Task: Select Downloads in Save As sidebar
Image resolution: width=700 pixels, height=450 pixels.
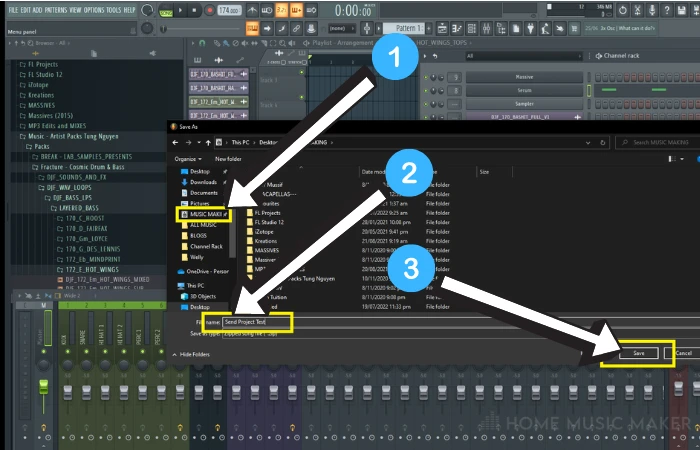Action: 199,182
